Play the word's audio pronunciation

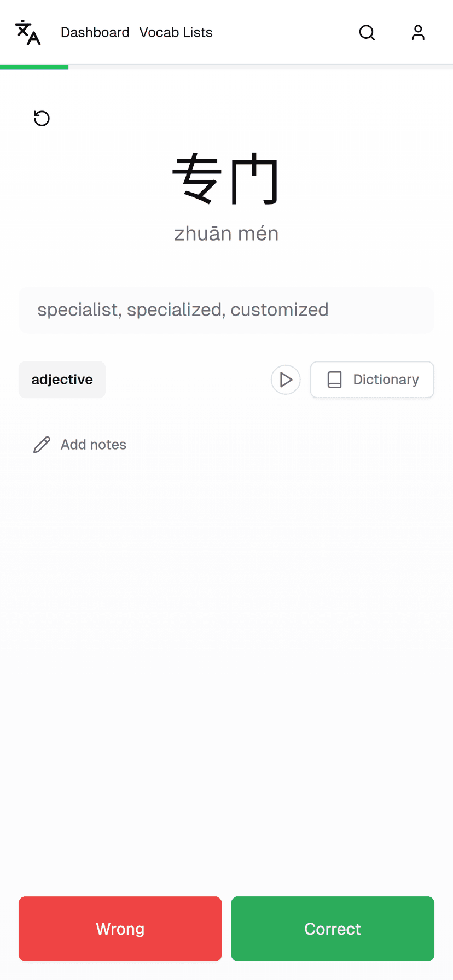(286, 380)
